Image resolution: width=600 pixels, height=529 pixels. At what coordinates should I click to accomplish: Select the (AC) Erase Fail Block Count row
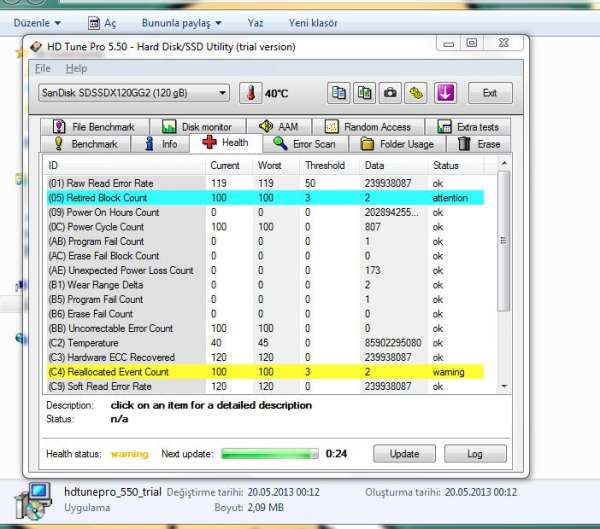click(x=264, y=256)
